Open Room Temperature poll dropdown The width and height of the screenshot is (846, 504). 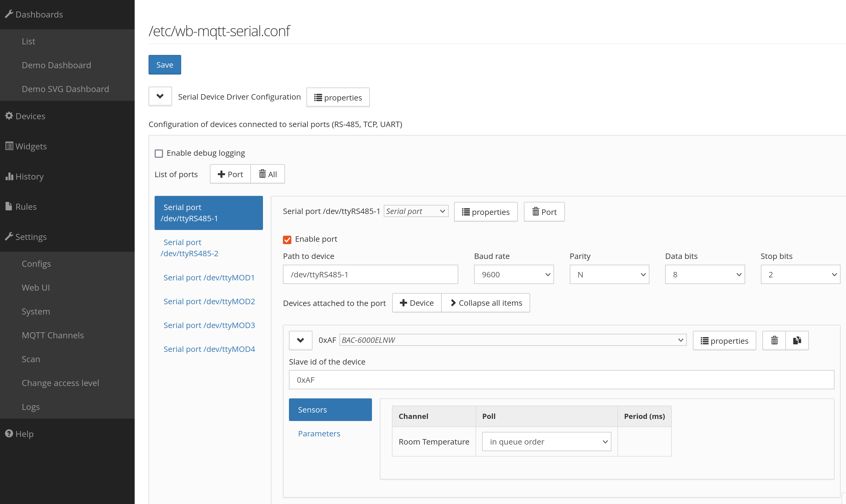547,442
